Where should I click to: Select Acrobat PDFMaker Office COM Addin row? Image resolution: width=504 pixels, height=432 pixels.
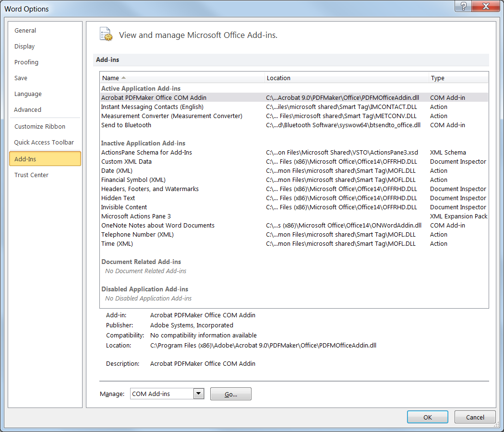click(x=294, y=98)
